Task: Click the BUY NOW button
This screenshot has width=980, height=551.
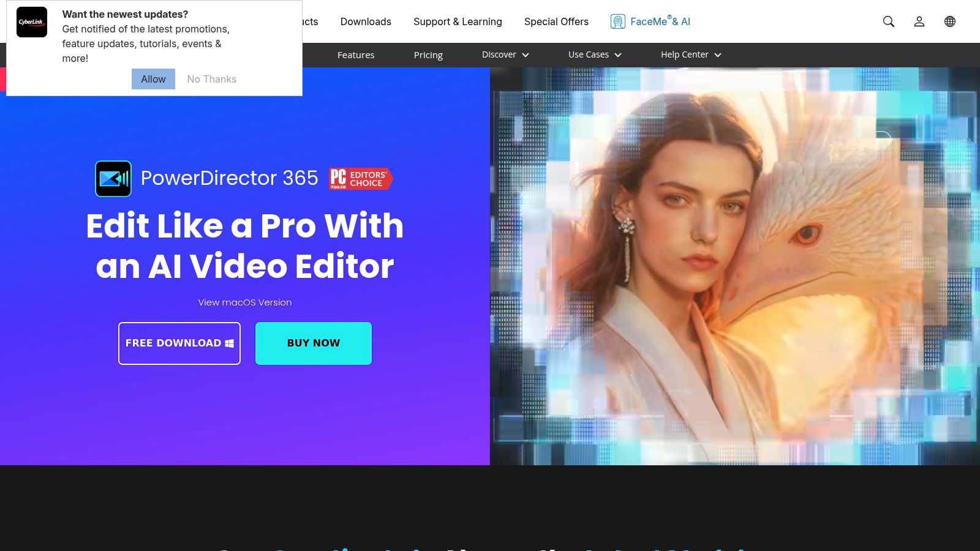Action: (314, 343)
